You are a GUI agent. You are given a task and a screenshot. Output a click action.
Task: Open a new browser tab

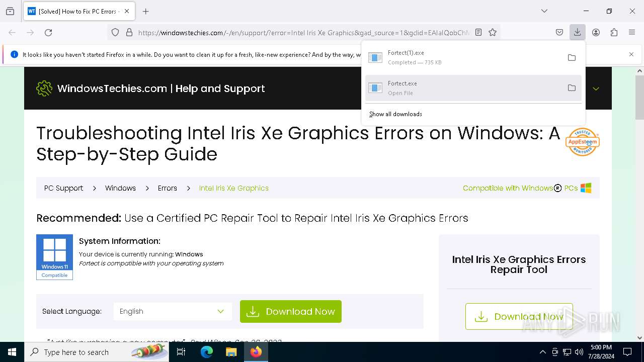click(x=146, y=11)
